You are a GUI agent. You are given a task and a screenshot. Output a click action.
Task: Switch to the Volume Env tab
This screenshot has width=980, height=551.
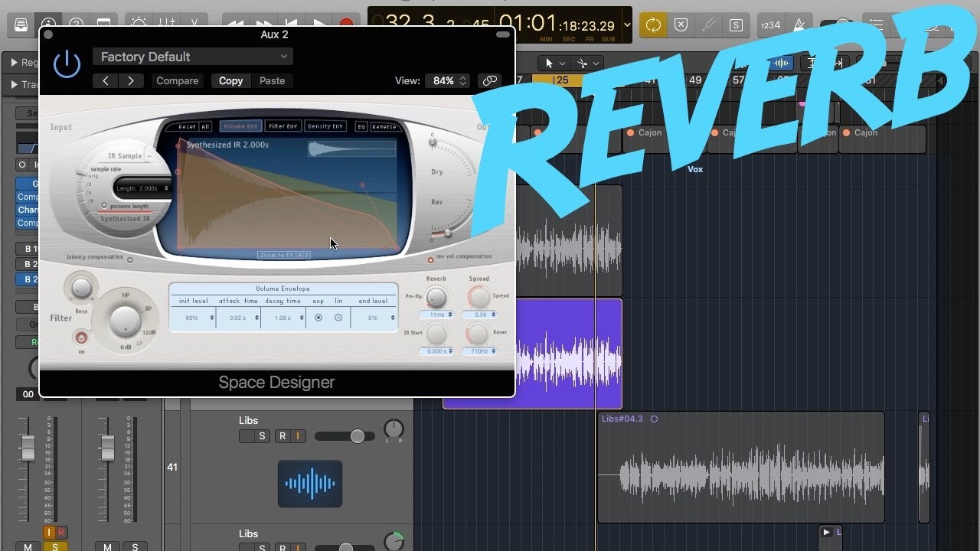240,126
